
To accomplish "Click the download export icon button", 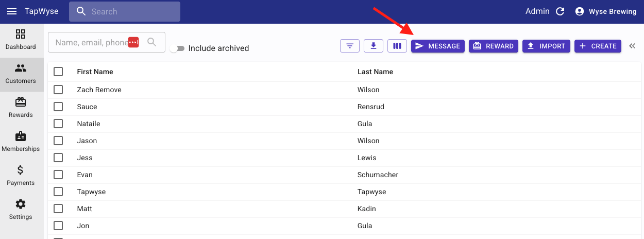I will pyautogui.click(x=374, y=46).
